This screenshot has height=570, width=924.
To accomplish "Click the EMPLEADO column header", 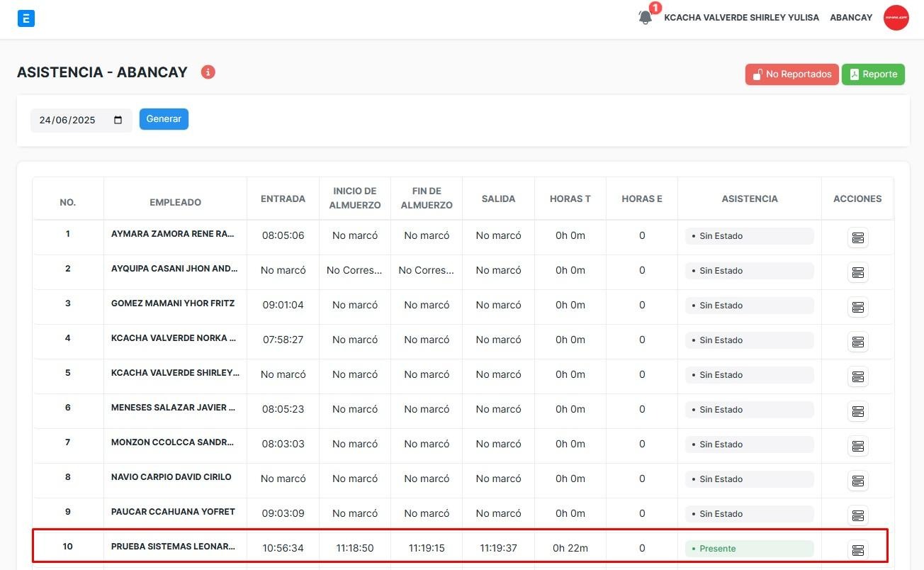I will (175, 202).
